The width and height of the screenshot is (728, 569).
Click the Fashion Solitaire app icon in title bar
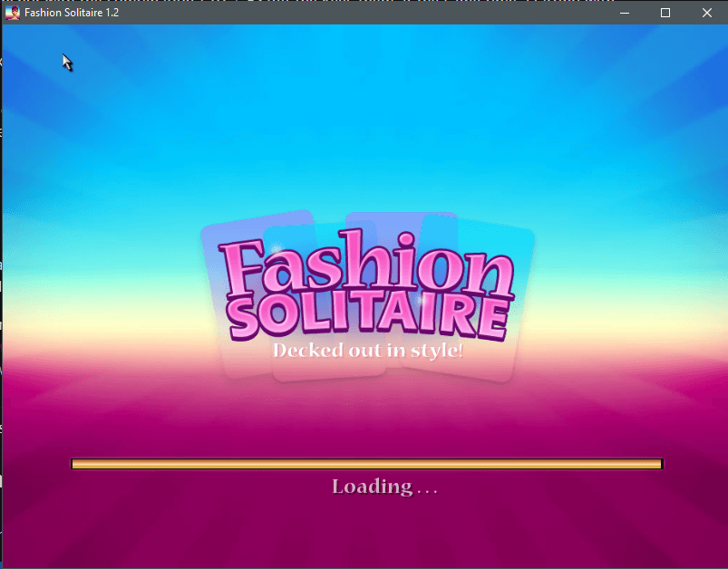click(x=13, y=13)
